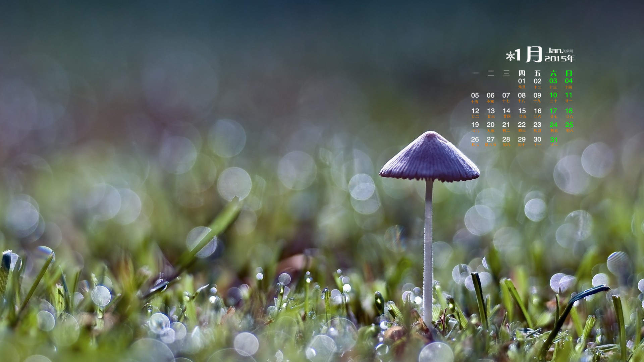Screen dimensions: 644x362
Task: Click calendar date 09
Action: click(537, 96)
